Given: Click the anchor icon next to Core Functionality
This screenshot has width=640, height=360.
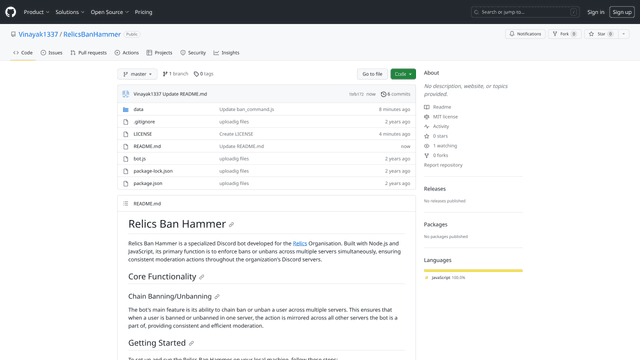Looking at the screenshot, I should (x=202, y=277).
